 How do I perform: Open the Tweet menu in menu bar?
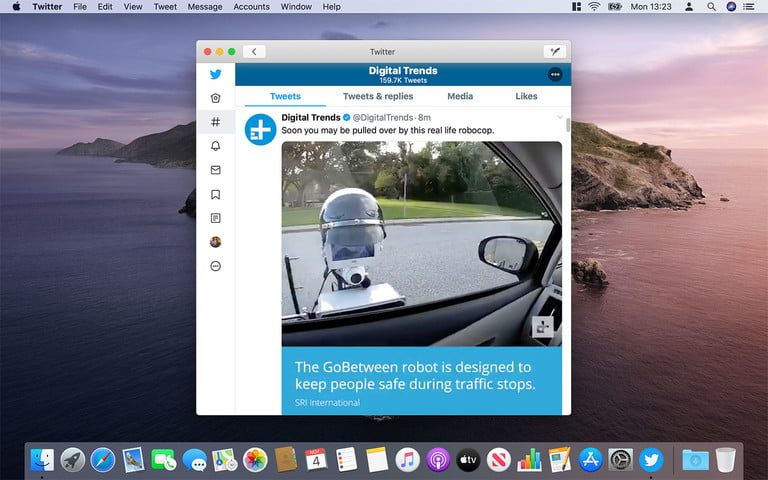tap(165, 7)
